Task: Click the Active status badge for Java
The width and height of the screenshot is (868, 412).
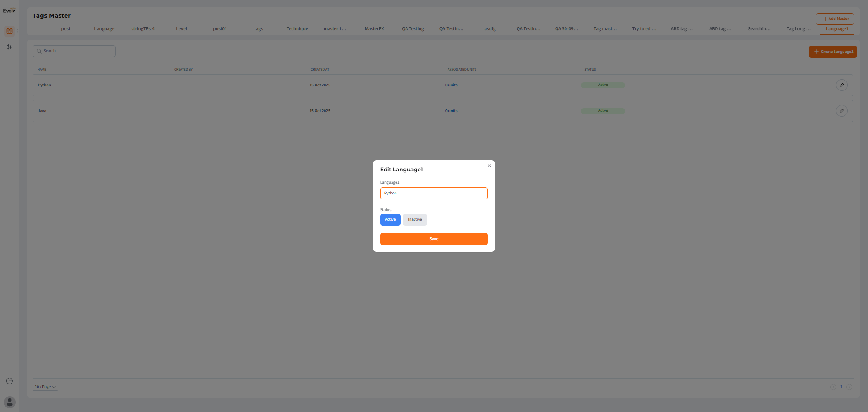Action: 603,111
